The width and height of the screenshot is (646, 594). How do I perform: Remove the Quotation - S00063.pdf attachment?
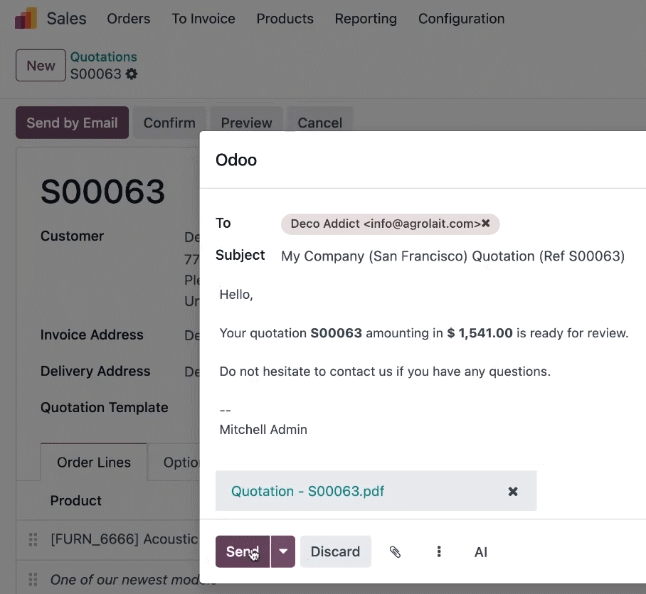[x=513, y=491]
